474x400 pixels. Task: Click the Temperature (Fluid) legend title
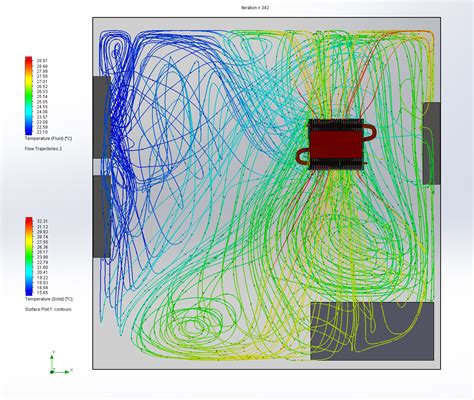pyautogui.click(x=48, y=138)
